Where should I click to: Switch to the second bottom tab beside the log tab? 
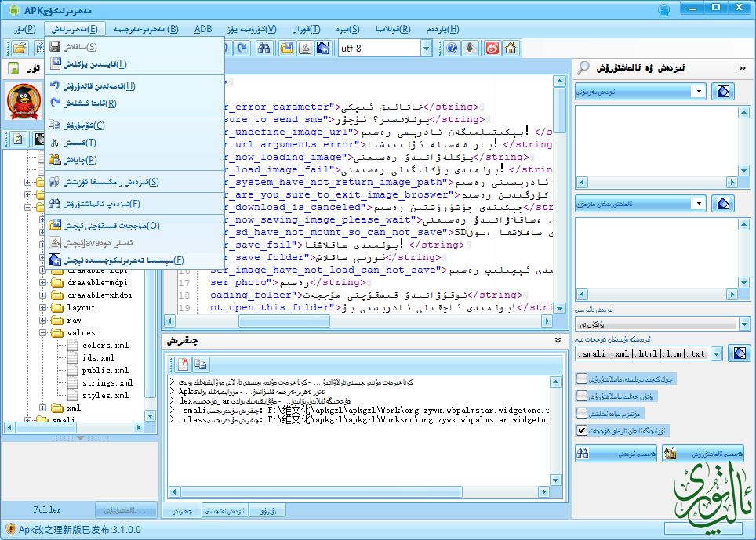[x=224, y=511]
